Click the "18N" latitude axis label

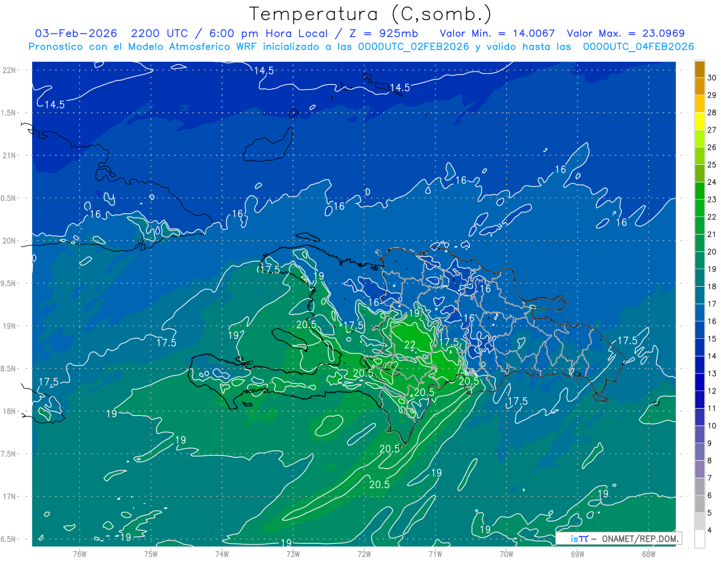(8, 411)
